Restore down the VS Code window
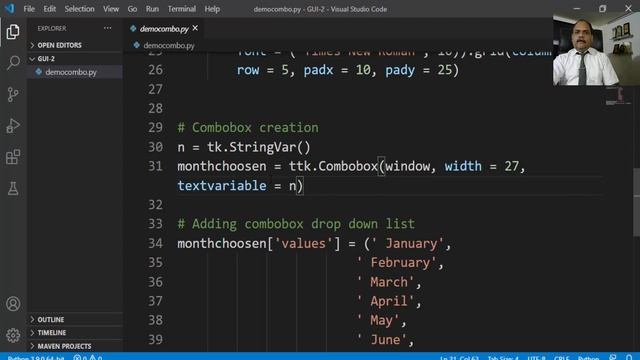This screenshot has width=640, height=360. (x=602, y=9)
